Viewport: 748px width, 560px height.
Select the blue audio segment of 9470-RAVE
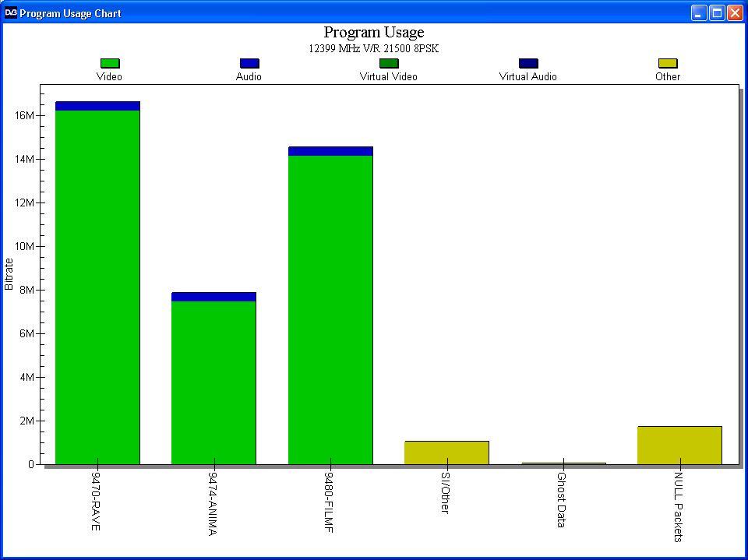point(98,106)
